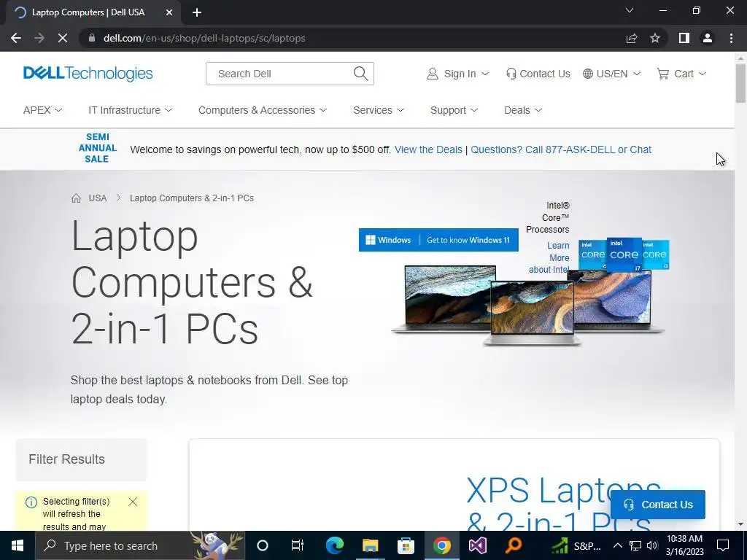This screenshot has width=747, height=560.
Task: Expand the Deals menu
Action: pos(523,110)
